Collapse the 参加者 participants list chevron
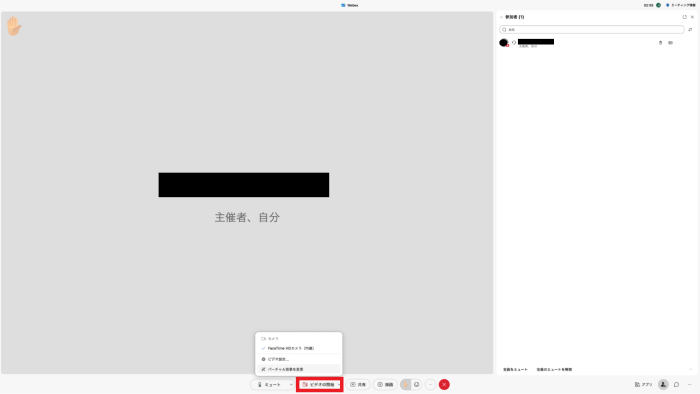Screen dimensions: 700x394 (501, 17)
